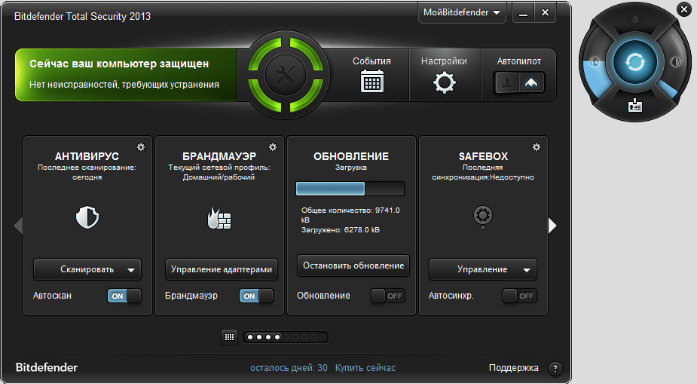Open Антивирус panel settings gear
The height and width of the screenshot is (384, 697).
(141, 147)
